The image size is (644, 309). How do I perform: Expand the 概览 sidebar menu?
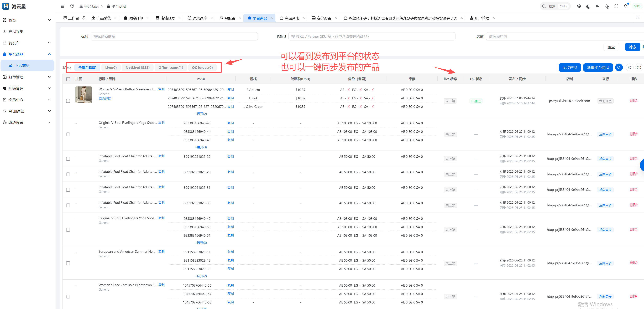click(27, 20)
